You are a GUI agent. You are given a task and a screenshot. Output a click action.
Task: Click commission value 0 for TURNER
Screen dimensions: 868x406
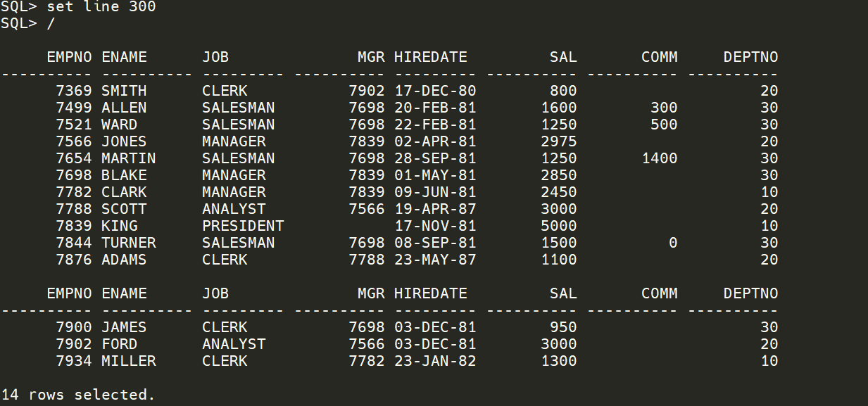673,243
